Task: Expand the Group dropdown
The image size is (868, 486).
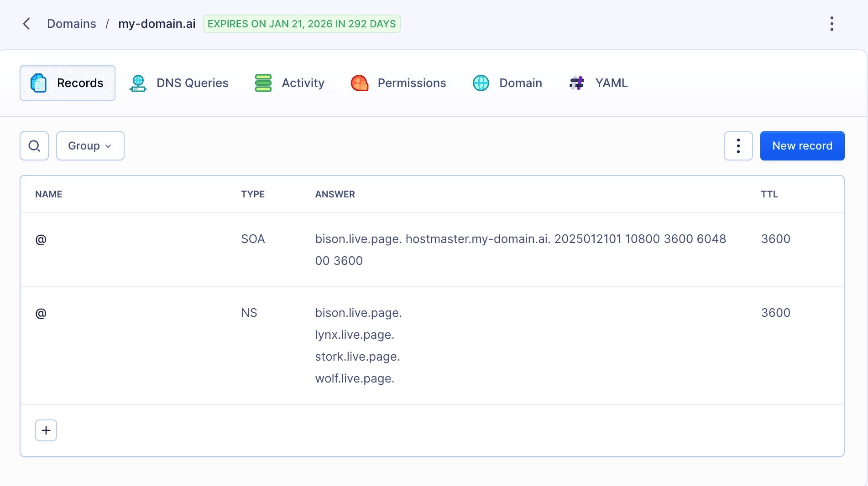Action: [x=90, y=146]
